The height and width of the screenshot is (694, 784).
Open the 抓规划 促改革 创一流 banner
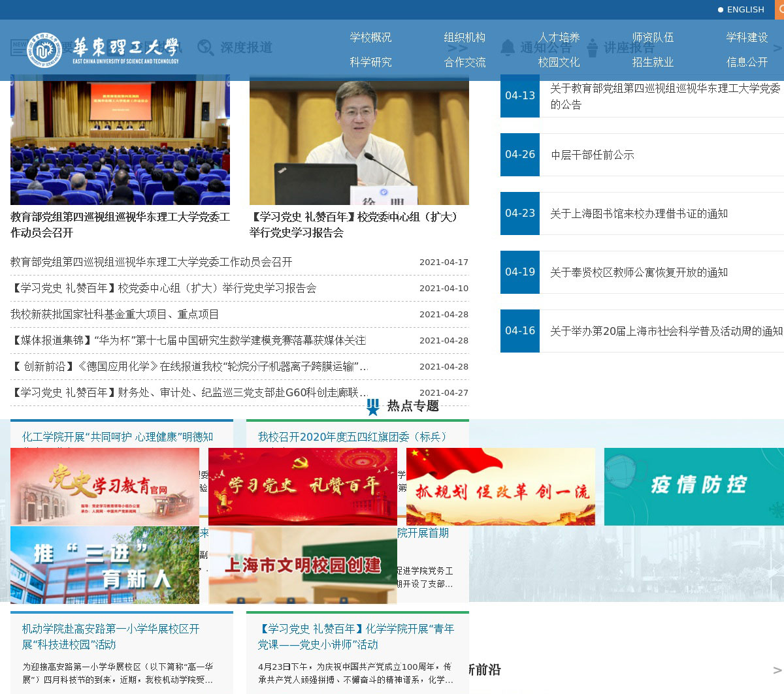click(x=500, y=486)
